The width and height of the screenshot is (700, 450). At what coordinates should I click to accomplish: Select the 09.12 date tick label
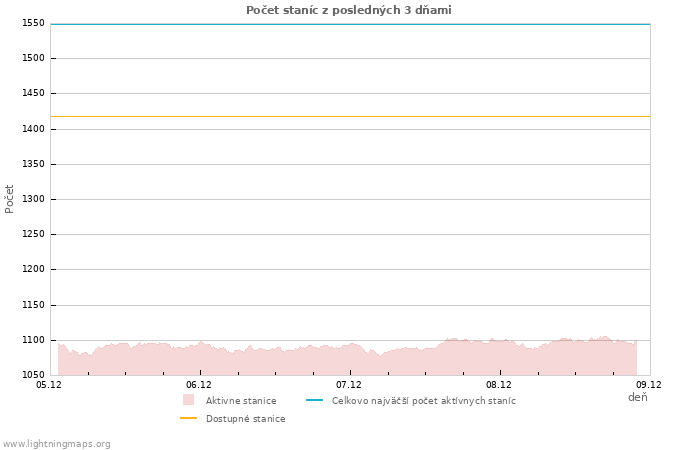tap(648, 384)
